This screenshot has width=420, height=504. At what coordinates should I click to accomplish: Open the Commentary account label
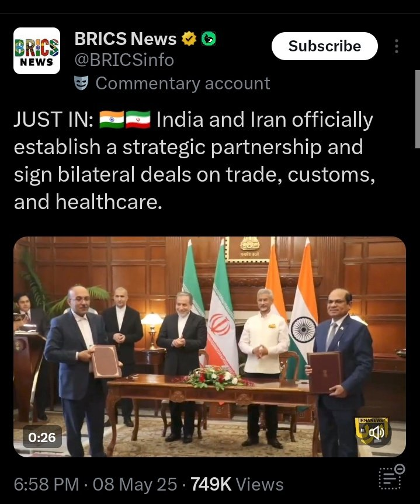183,84
